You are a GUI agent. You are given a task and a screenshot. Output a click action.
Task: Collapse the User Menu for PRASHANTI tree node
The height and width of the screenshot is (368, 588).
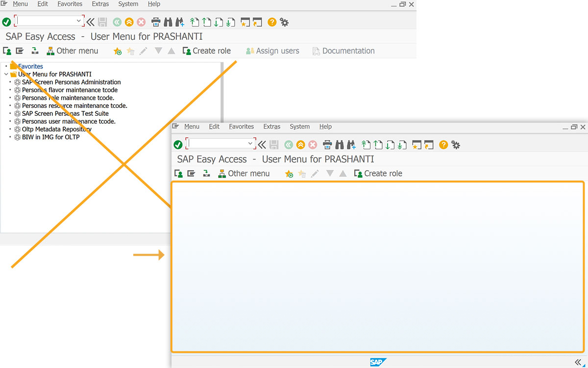6,74
